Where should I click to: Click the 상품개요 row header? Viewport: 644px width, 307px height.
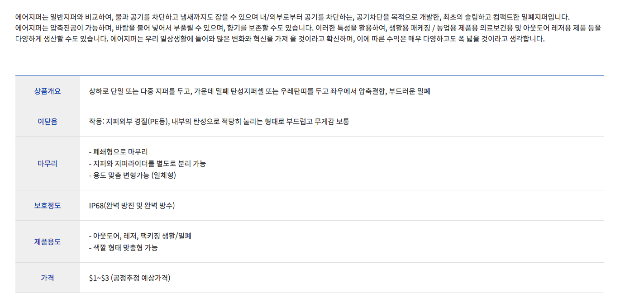[48, 91]
